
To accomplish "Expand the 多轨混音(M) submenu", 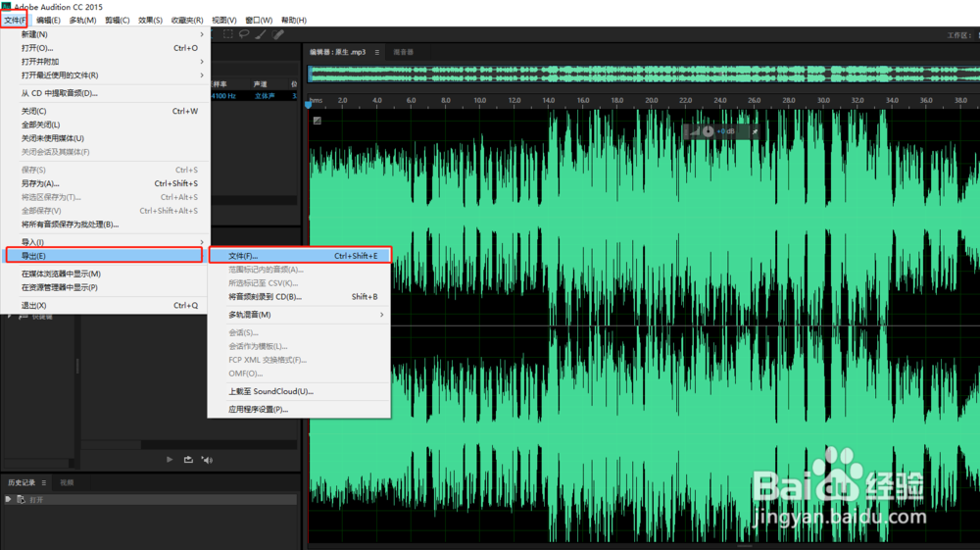I will (381, 315).
